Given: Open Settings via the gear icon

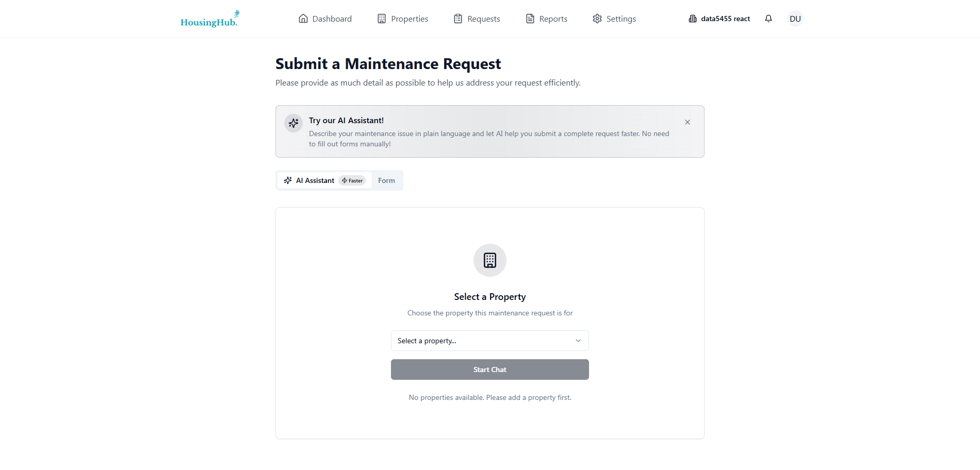Looking at the screenshot, I should (597, 18).
